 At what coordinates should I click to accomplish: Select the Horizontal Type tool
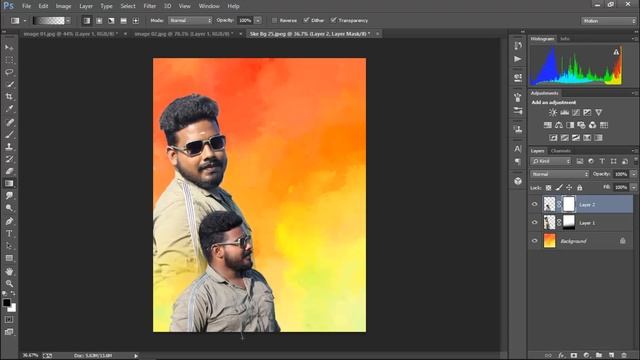click(9, 233)
